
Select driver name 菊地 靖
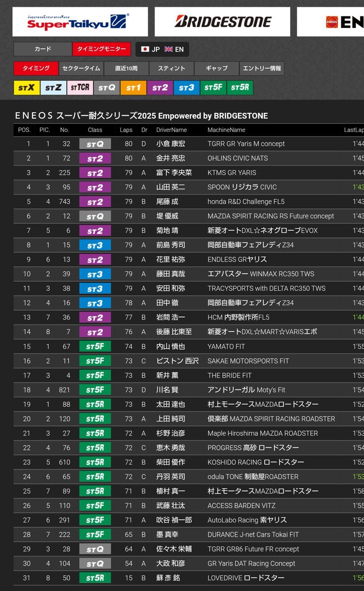(x=167, y=230)
